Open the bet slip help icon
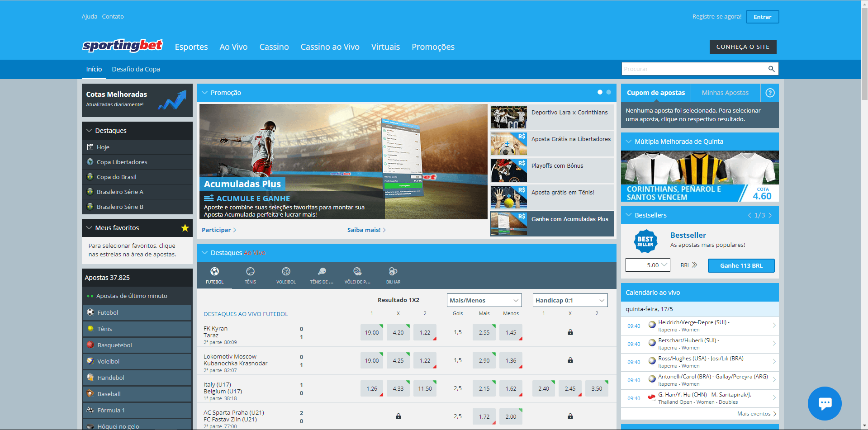The image size is (868, 430). point(770,93)
